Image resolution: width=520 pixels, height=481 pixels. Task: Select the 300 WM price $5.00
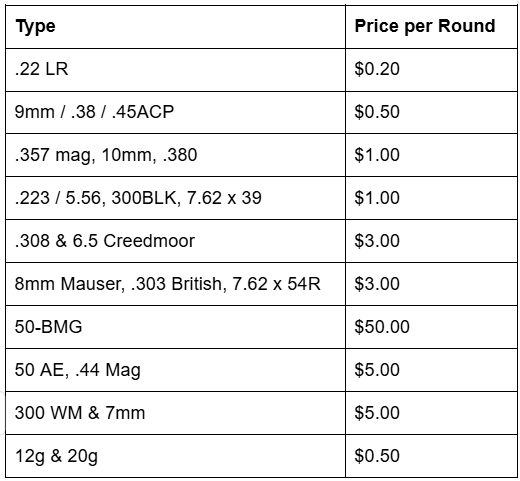click(x=431, y=413)
